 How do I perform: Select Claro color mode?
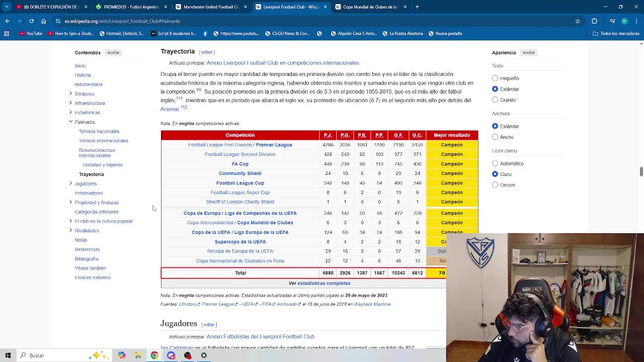click(x=495, y=174)
